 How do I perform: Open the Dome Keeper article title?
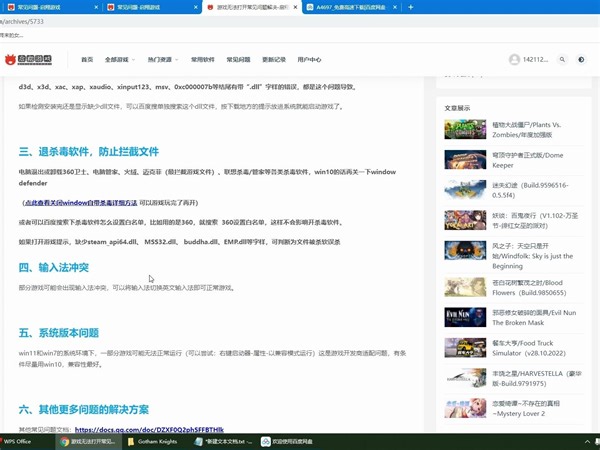point(527,160)
